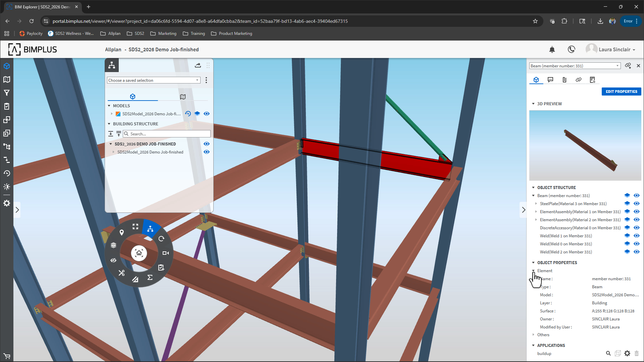
Task: Hide Weld 1 on Member 331
Action: click(636, 236)
